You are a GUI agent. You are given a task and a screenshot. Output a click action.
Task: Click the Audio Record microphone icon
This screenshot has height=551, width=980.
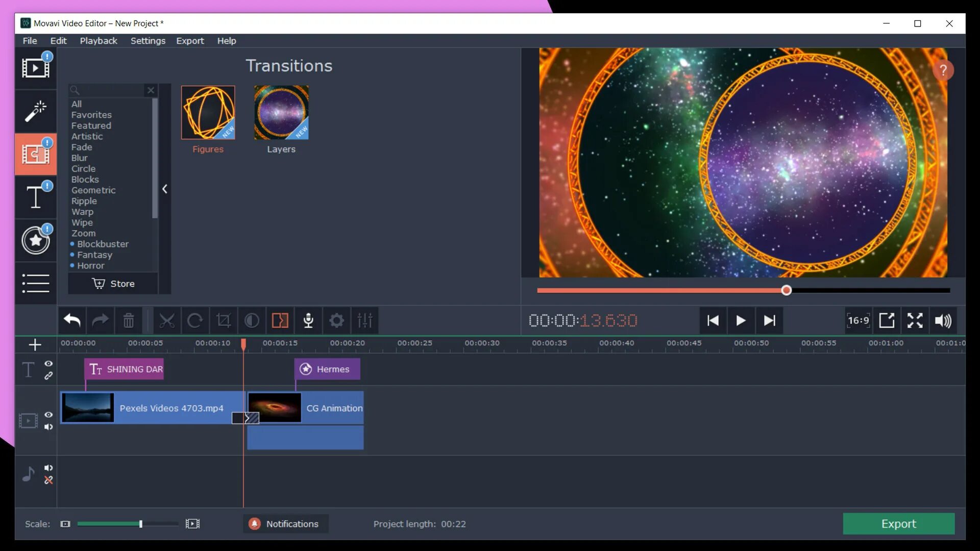point(308,320)
